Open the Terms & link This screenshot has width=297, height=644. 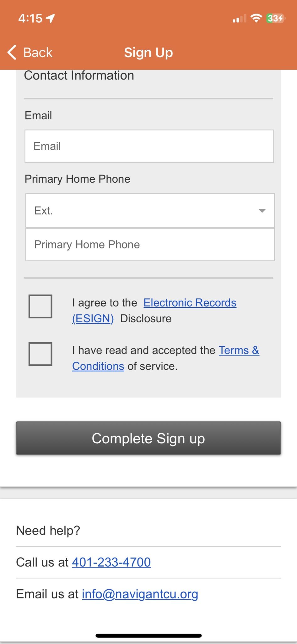239,350
